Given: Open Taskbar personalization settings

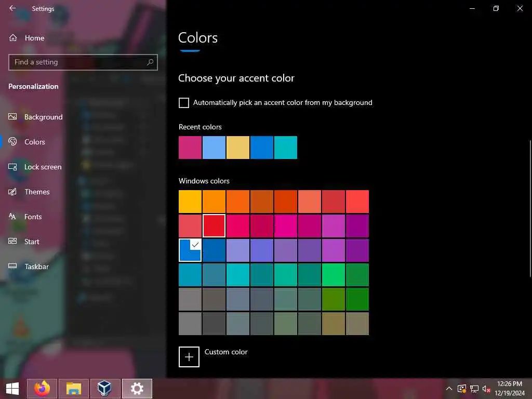Looking at the screenshot, I should 29,267.
